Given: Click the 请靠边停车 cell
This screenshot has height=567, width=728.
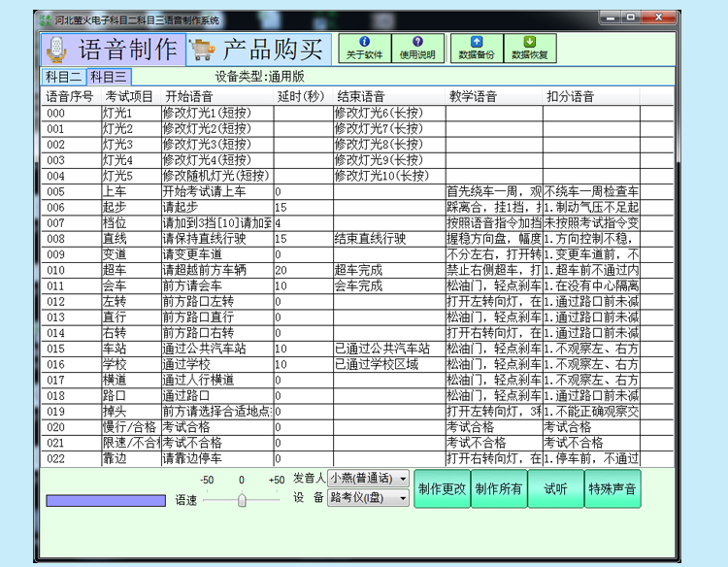Looking at the screenshot, I should pos(217,458).
